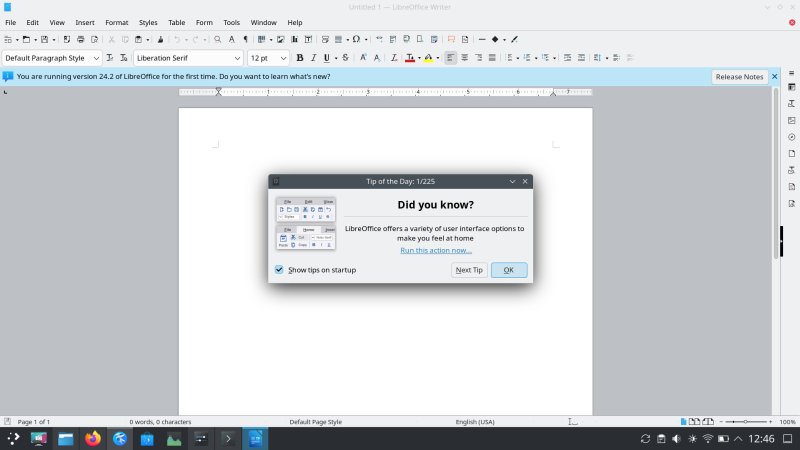Insert a special character using the omega icon

354,39
